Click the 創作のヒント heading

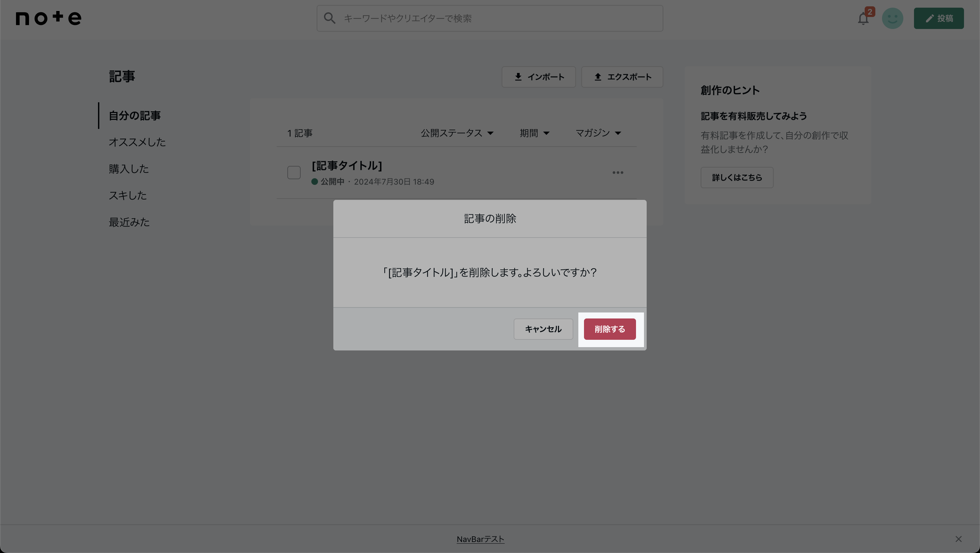tap(730, 90)
